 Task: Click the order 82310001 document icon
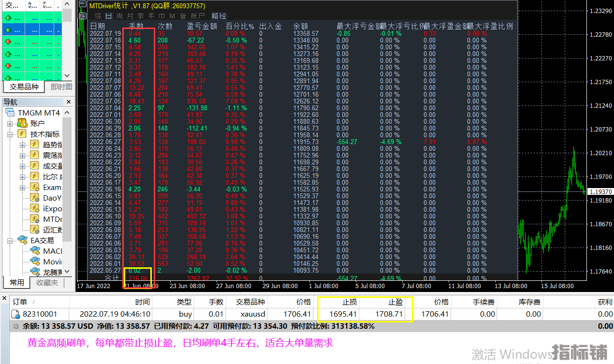coord(15,314)
